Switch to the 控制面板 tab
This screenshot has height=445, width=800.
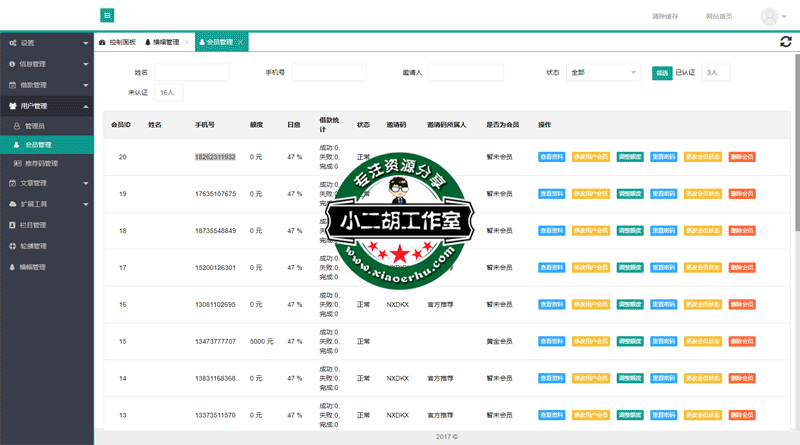118,42
